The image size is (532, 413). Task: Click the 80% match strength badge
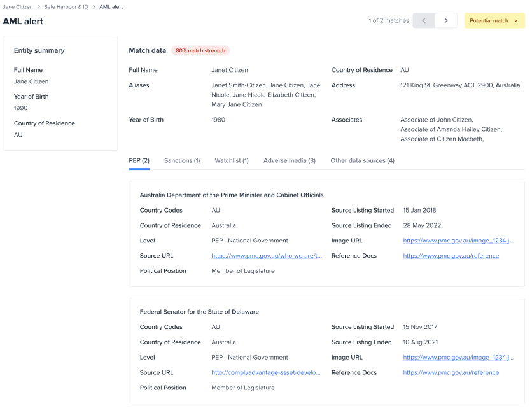pos(200,50)
